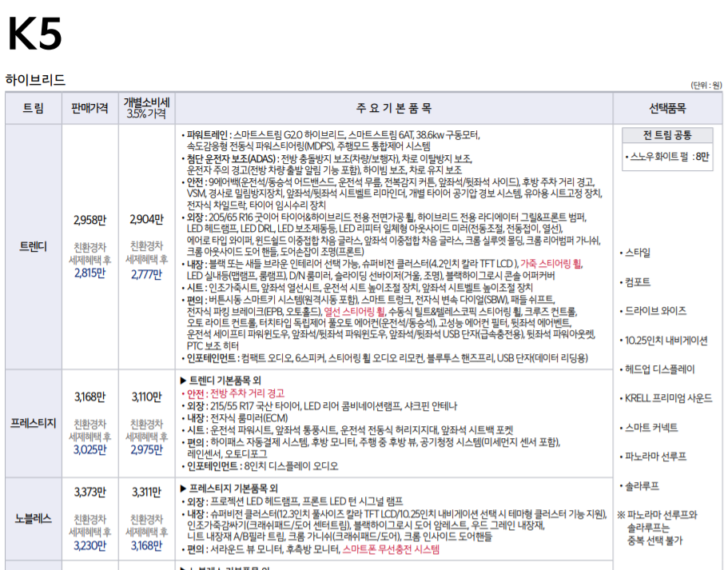Click the 전 트림 공통 box header
This screenshot has width=728, height=570.
click(667, 135)
